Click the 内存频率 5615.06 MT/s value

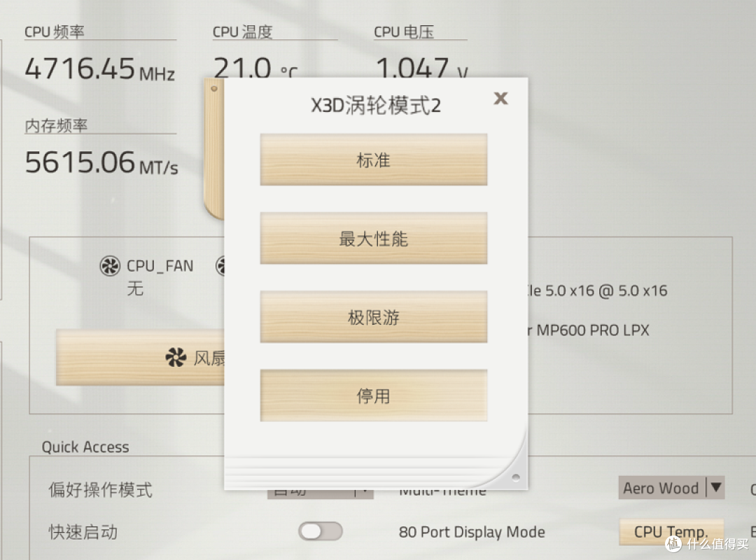click(101, 162)
